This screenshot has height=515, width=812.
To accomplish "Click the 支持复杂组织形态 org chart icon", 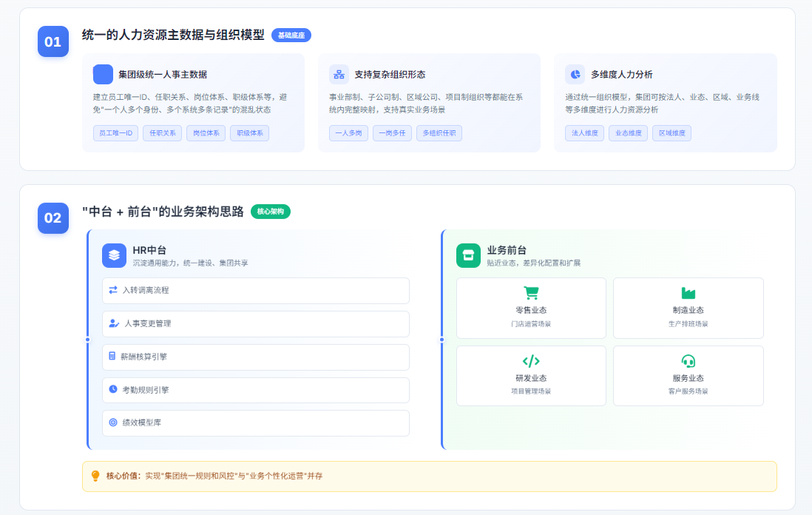I will [x=339, y=74].
